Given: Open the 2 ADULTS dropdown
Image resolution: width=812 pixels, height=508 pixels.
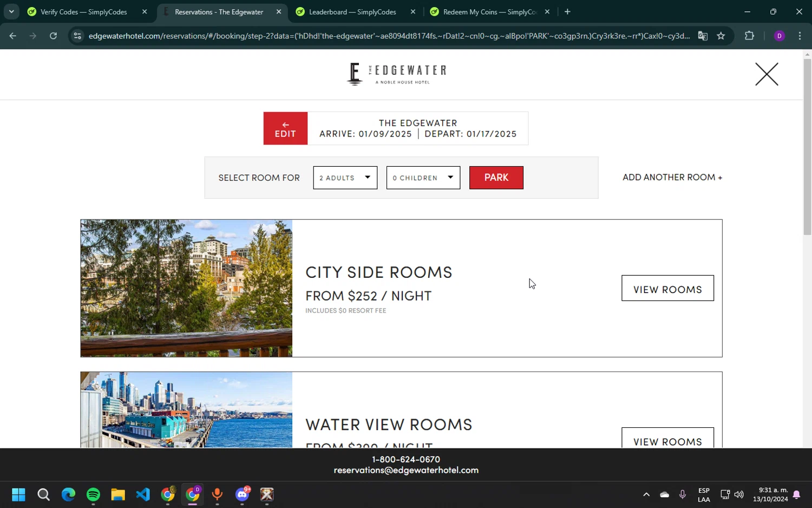Looking at the screenshot, I should click(345, 178).
